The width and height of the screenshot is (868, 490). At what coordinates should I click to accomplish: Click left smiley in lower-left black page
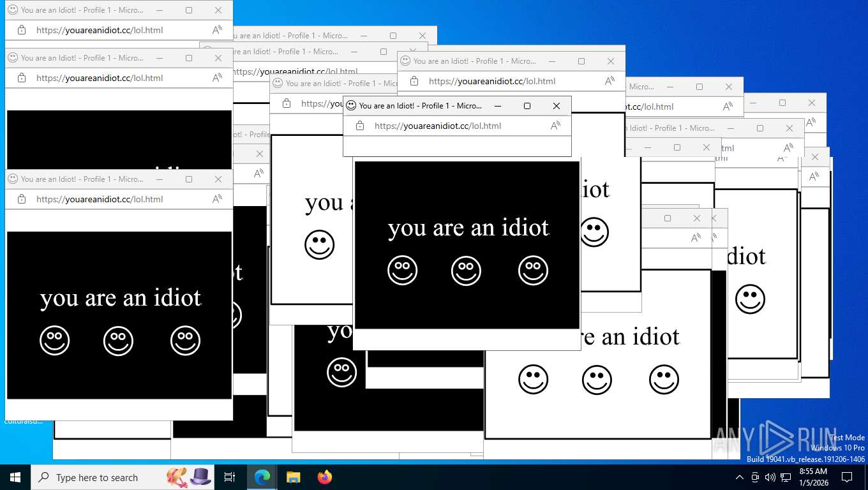55,341
